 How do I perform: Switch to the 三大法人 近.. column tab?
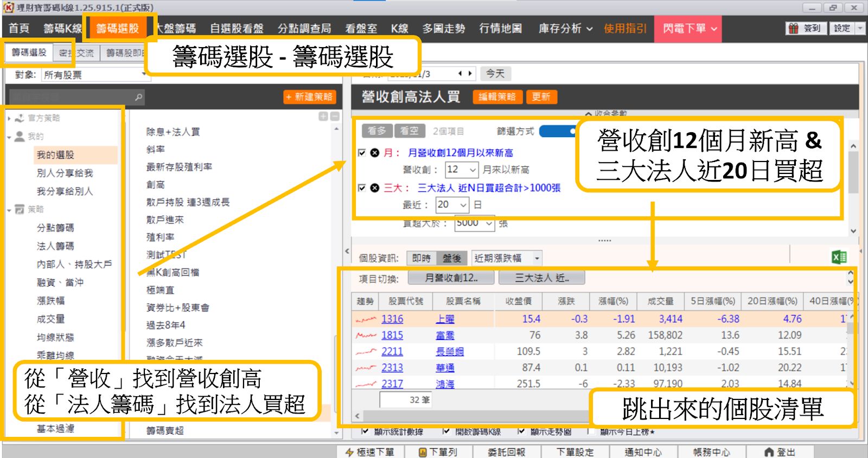[542, 278]
